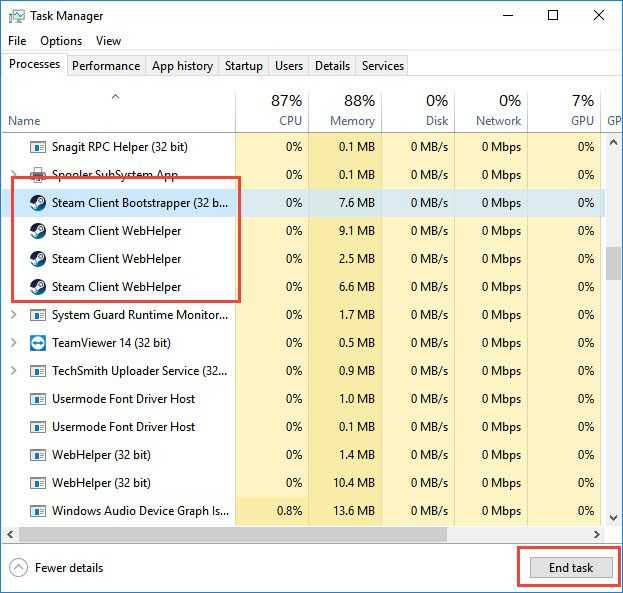Click the Snagit RPC Helper process icon

point(38,147)
